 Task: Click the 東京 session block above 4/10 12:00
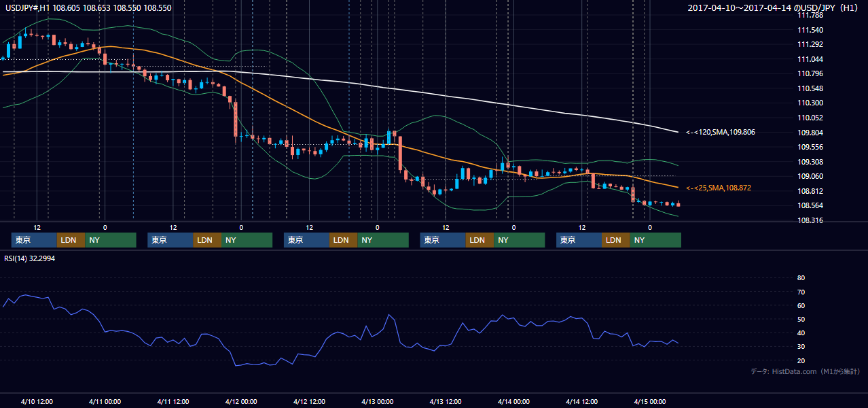point(34,240)
